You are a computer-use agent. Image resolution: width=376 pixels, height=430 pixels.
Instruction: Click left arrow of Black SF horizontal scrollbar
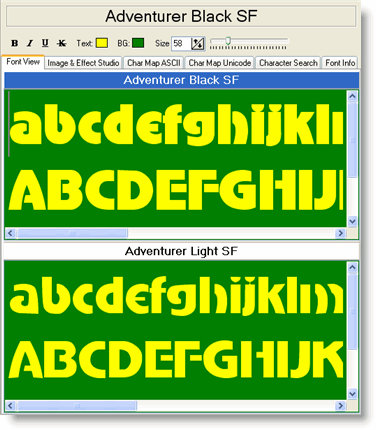[10, 233]
